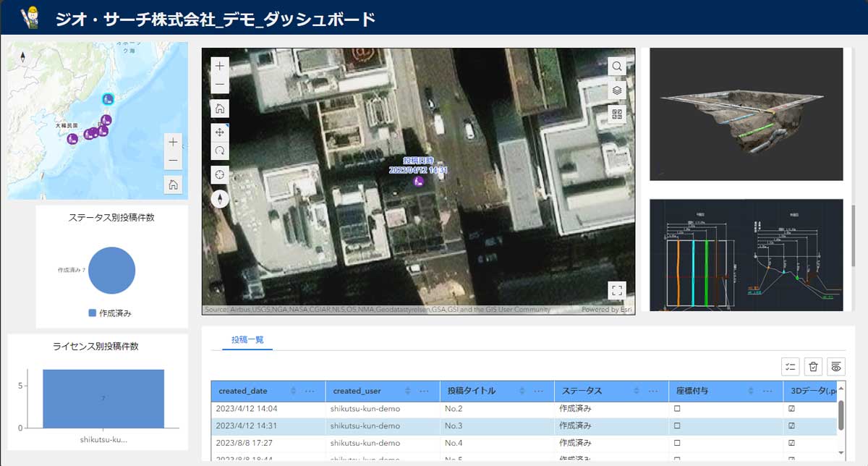This screenshot has width=868, height=466.
Task: Open the basemap gallery grid icon
Action: (616, 113)
